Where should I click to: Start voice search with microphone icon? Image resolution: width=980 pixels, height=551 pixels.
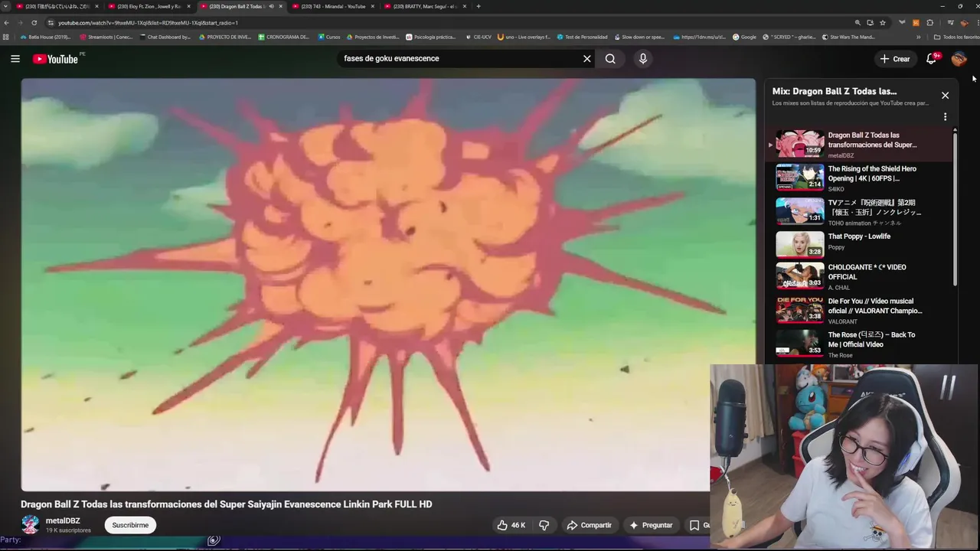coord(643,58)
